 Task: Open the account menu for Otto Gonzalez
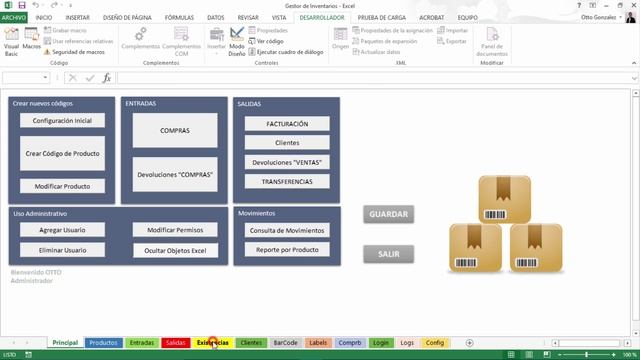(x=602, y=17)
